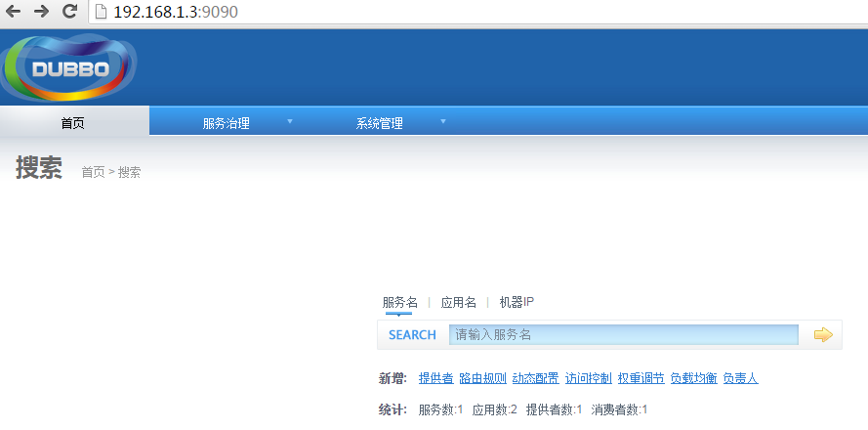This screenshot has height=430, width=868.
Task: Open the 负载均衡 add link
Action: pyautogui.click(x=693, y=378)
